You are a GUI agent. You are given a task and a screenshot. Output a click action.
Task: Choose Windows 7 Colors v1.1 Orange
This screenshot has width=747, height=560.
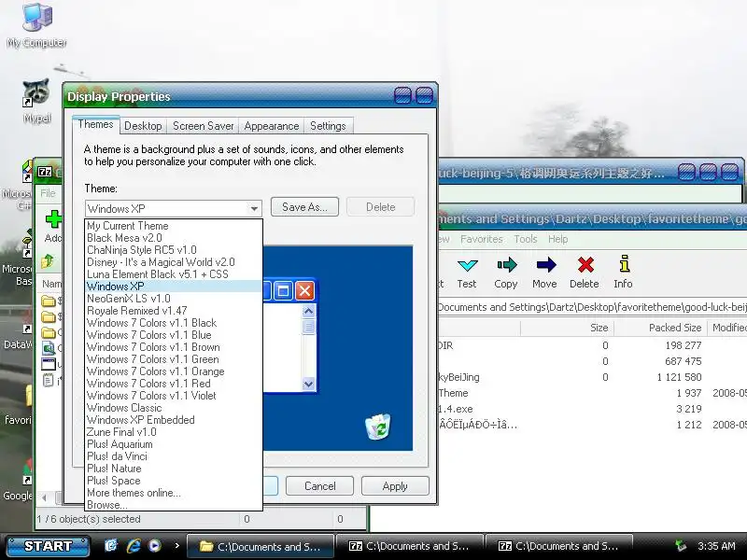click(174, 371)
